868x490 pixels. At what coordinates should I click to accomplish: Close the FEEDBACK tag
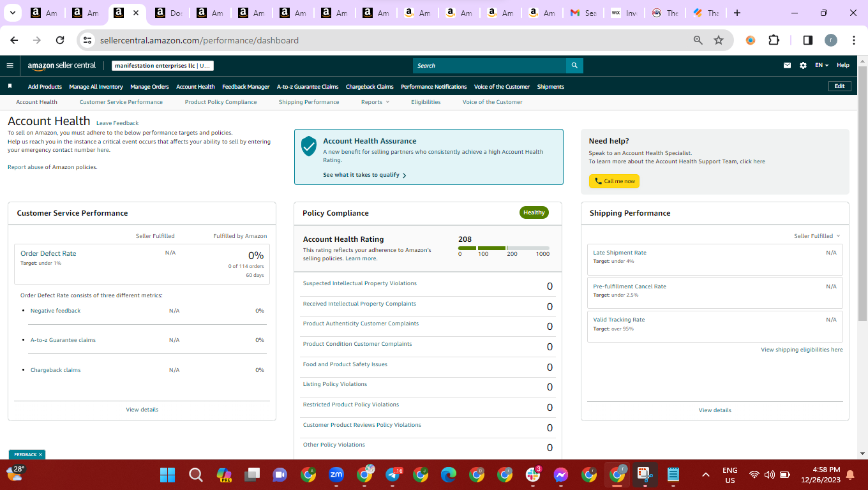tap(40, 455)
